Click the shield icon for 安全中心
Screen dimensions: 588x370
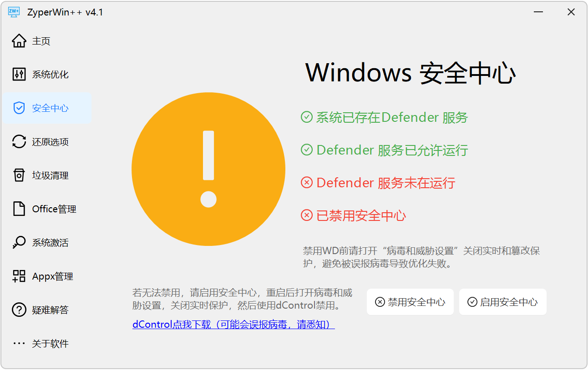19,108
